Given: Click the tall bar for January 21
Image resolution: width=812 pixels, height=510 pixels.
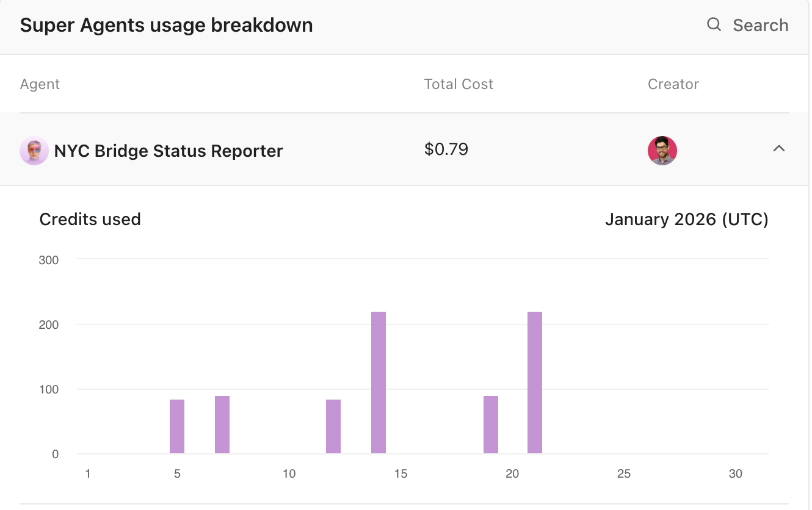Looking at the screenshot, I should (535, 382).
